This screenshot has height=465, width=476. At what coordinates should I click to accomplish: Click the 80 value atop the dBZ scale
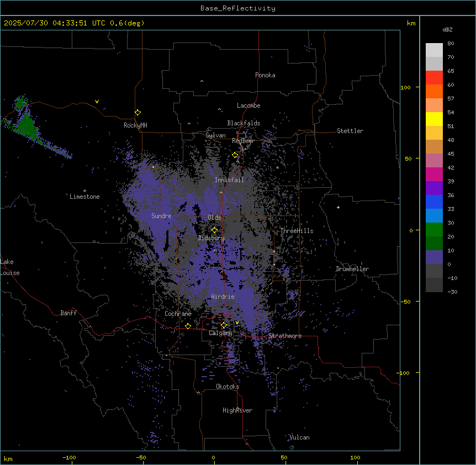tap(451, 44)
